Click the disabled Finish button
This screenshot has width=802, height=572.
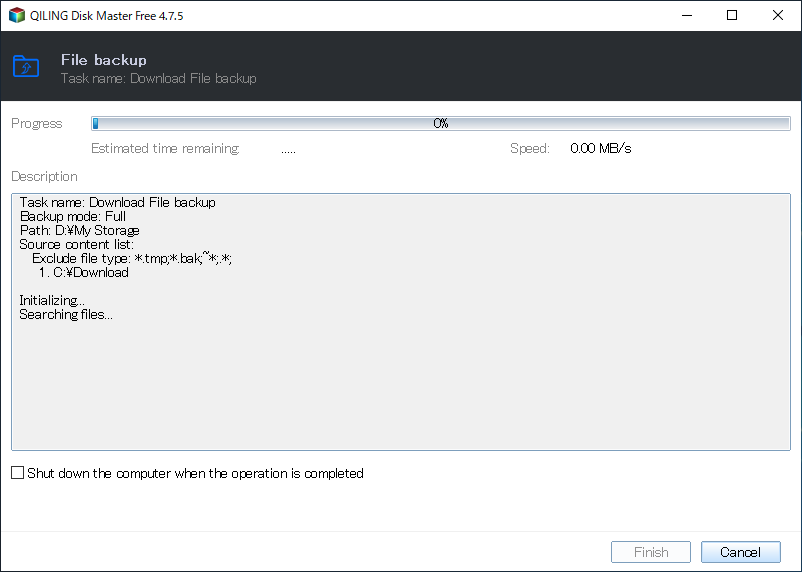pos(651,552)
